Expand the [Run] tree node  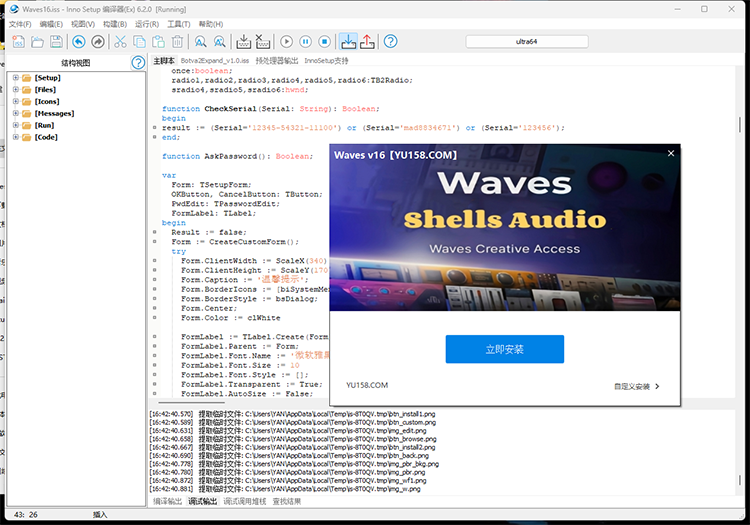(16, 125)
